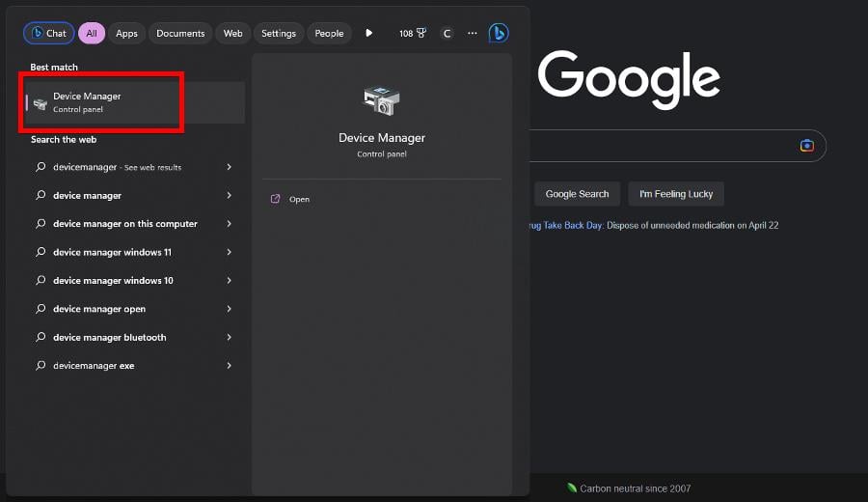
Task: Expand chevron for device manager windows 11
Action: pyautogui.click(x=230, y=252)
